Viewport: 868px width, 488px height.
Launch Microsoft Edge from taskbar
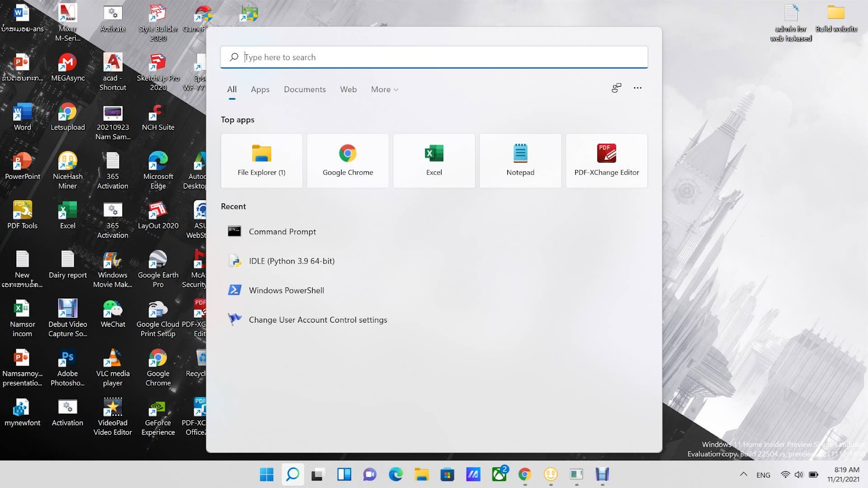(395, 474)
